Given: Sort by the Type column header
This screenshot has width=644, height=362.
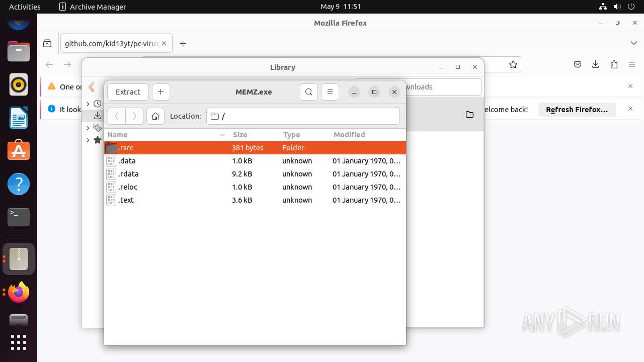Looking at the screenshot, I should (x=304, y=135).
